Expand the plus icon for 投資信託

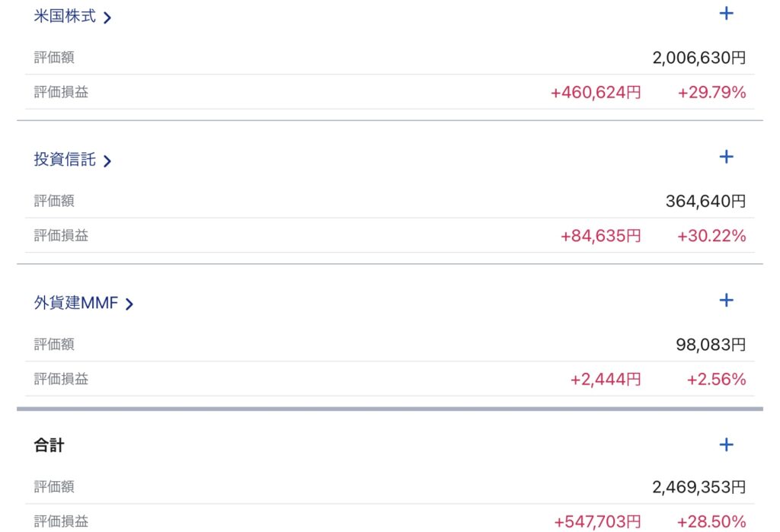coord(726,157)
